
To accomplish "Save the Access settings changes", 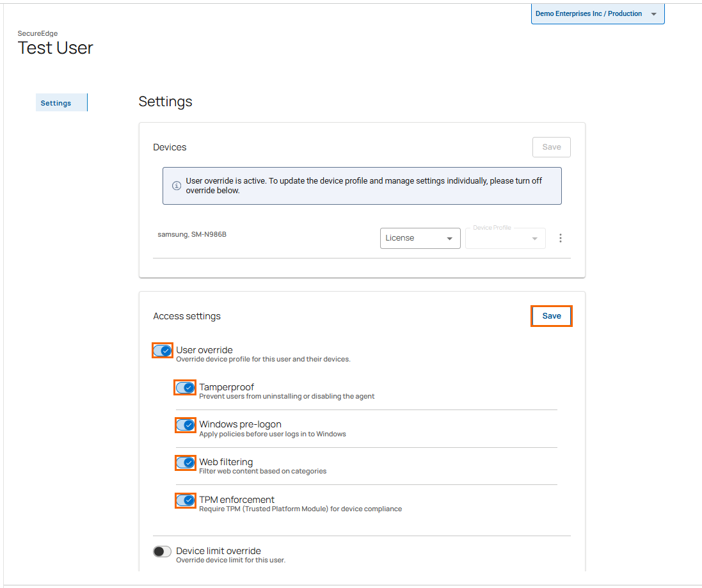I will [551, 316].
